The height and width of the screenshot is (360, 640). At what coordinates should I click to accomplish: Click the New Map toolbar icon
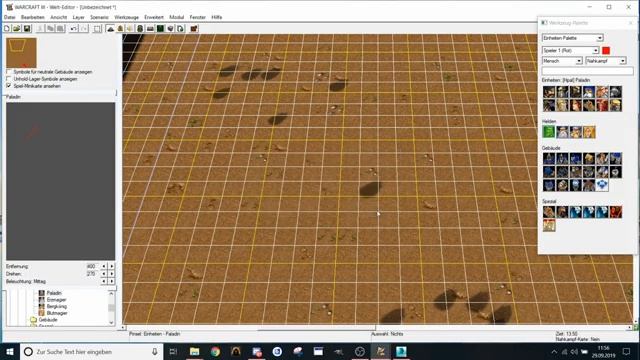coord(7,29)
